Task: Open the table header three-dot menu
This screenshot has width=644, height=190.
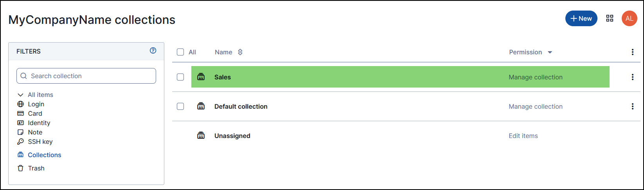Action: pyautogui.click(x=632, y=52)
